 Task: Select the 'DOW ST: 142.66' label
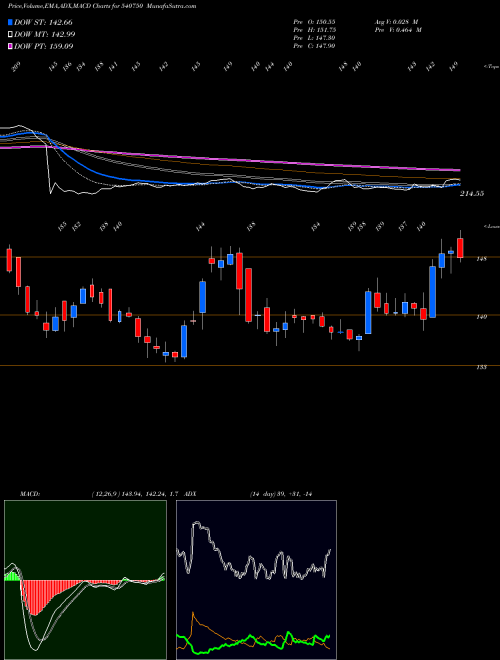(44, 22)
